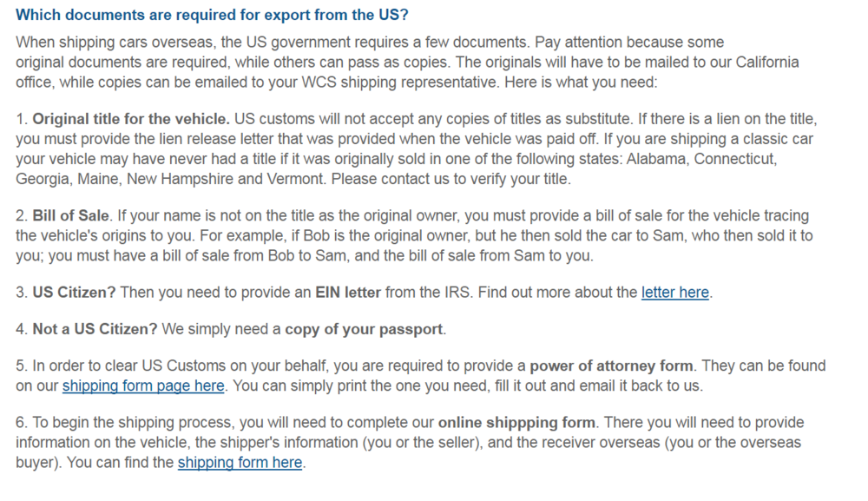Click the bold 'online shippping form' text

pyautogui.click(x=516, y=422)
